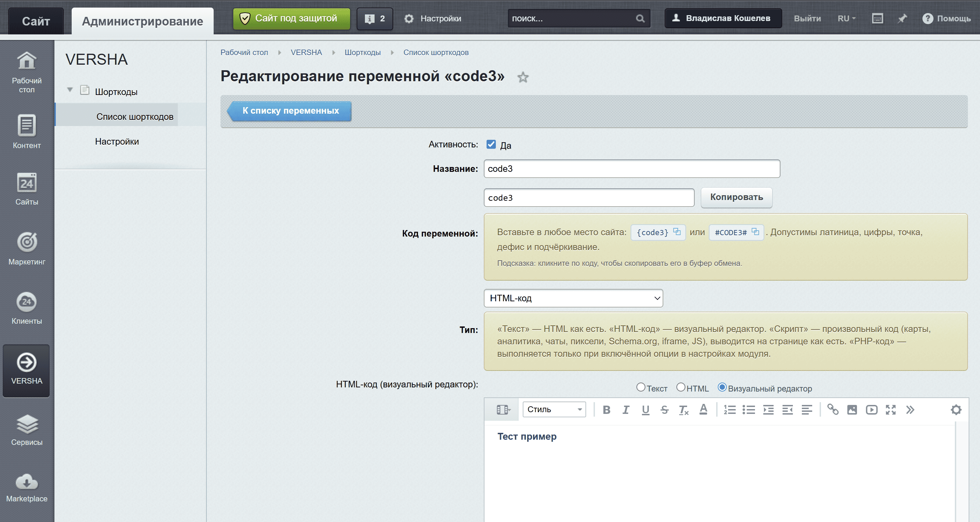Select the Визуальный редактор mode
This screenshot has width=980, height=522.
722,387
